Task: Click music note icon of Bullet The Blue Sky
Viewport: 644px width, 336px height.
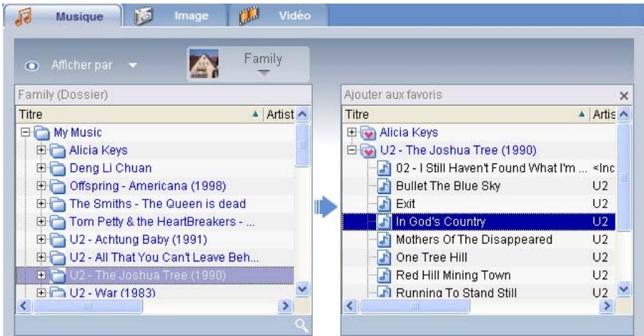Action: click(384, 186)
